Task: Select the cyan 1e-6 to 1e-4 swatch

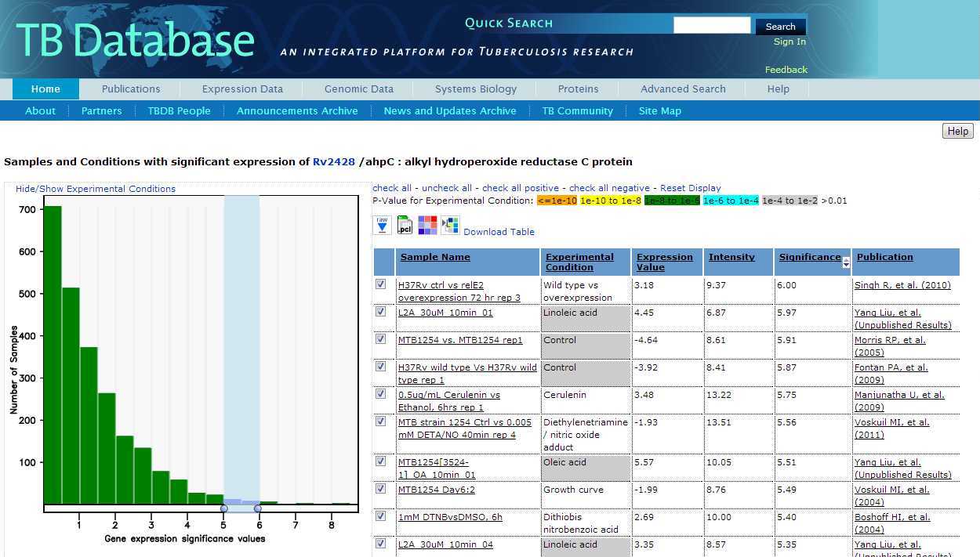Action: [x=731, y=201]
